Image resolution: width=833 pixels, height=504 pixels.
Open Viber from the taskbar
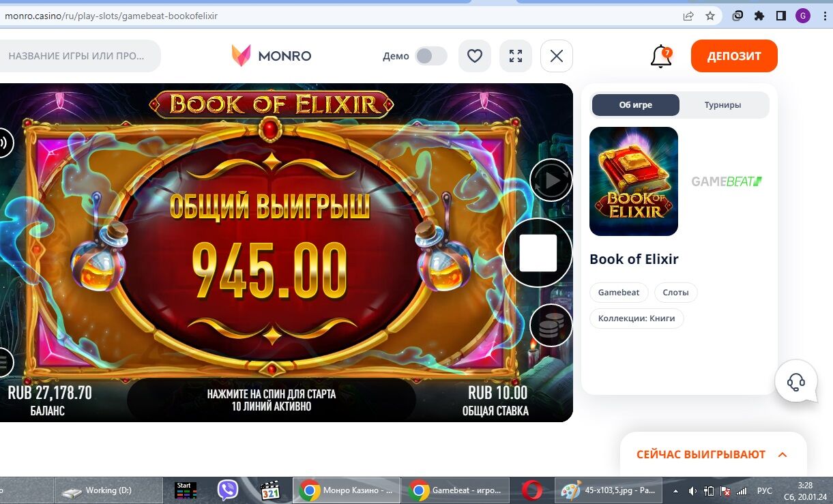tap(227, 490)
